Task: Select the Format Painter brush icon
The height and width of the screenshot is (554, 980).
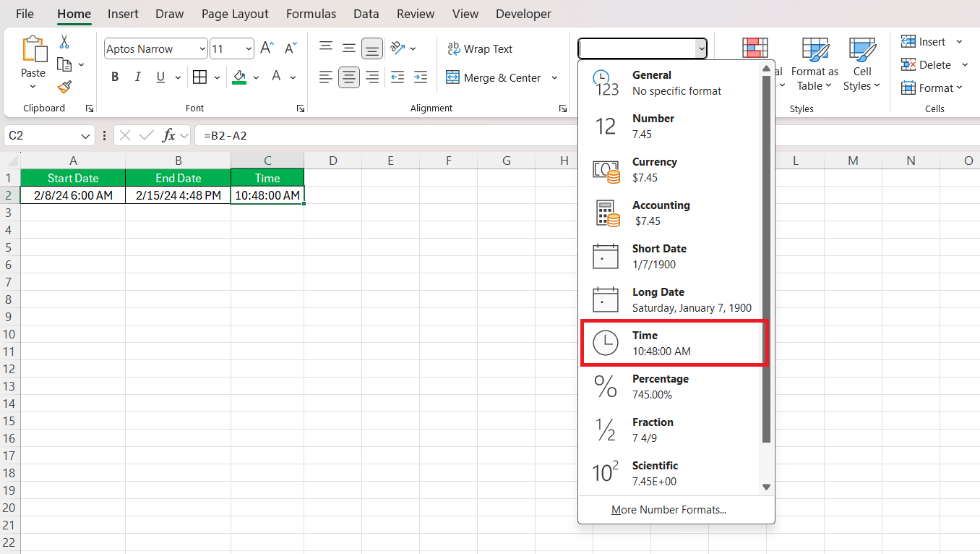Action: pyautogui.click(x=64, y=88)
